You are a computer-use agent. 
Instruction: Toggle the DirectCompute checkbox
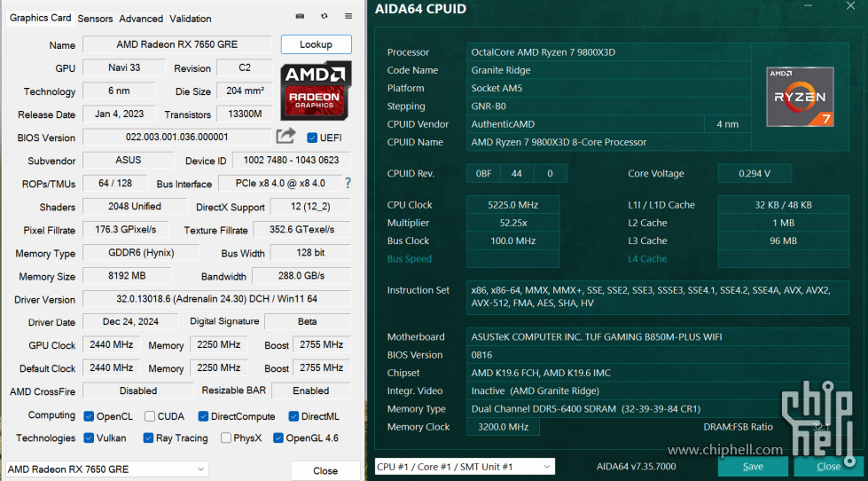click(x=203, y=416)
